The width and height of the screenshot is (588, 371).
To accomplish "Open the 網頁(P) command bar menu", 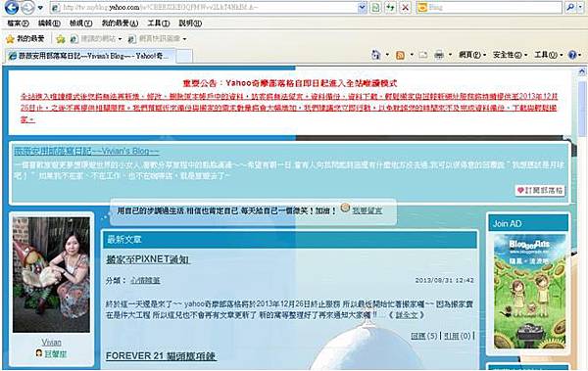I will click(472, 55).
